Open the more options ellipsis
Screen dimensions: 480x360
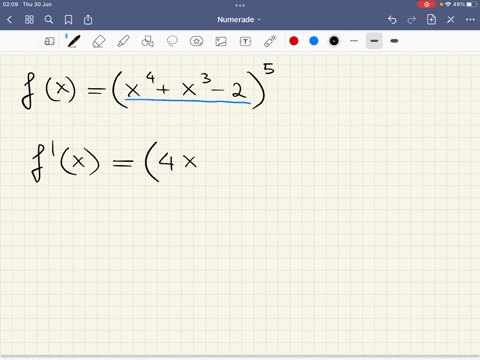[x=470, y=20]
